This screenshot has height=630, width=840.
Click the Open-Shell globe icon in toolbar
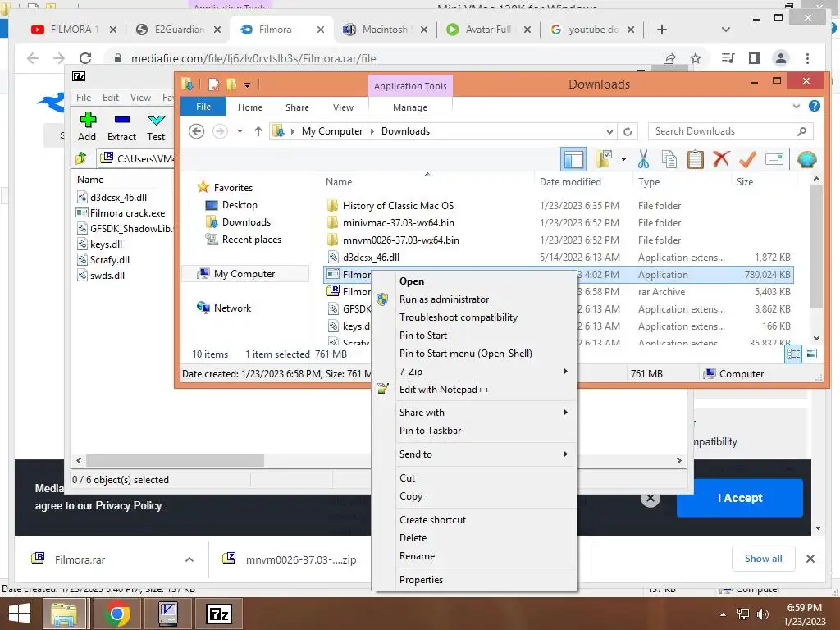tap(806, 159)
